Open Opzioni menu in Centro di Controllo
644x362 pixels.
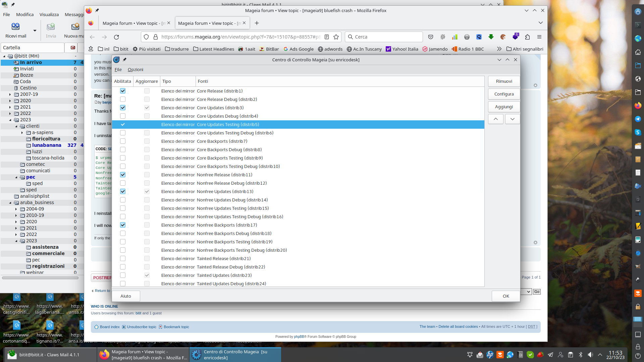coord(136,69)
